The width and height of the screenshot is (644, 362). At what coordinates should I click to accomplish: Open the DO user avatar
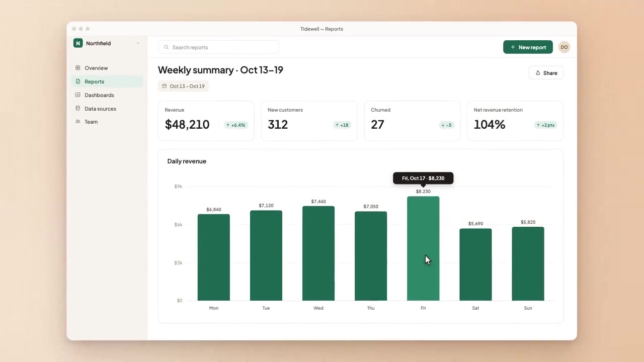pos(564,47)
